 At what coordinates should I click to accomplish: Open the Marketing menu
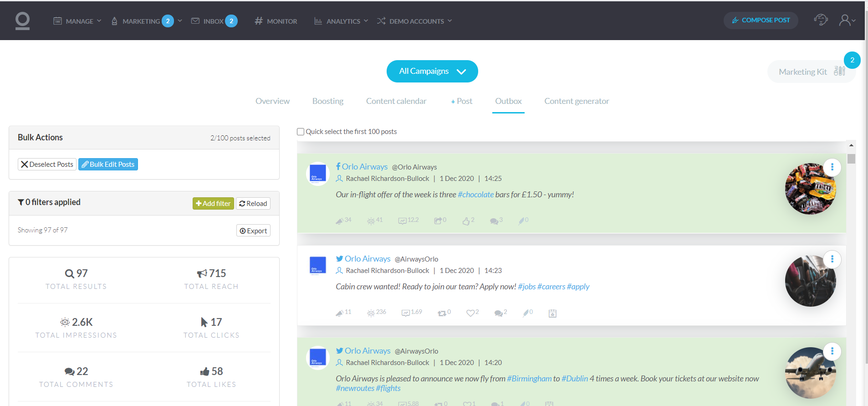[147, 21]
